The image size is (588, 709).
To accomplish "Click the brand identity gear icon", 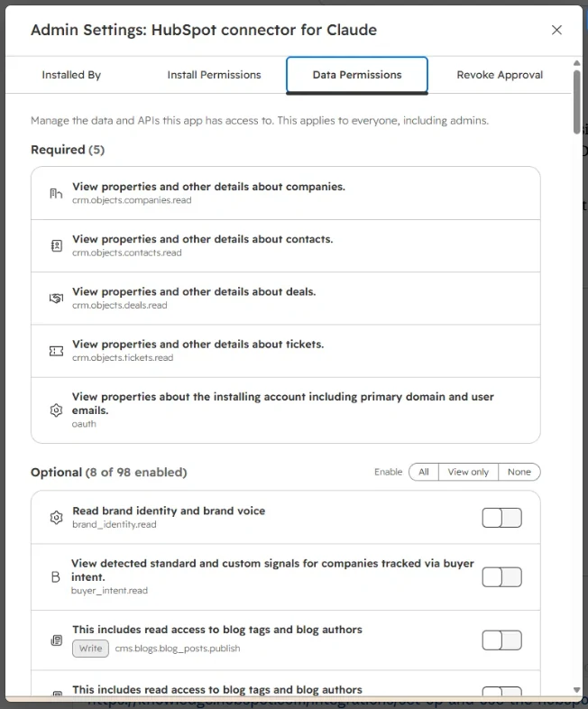I will pyautogui.click(x=56, y=517).
